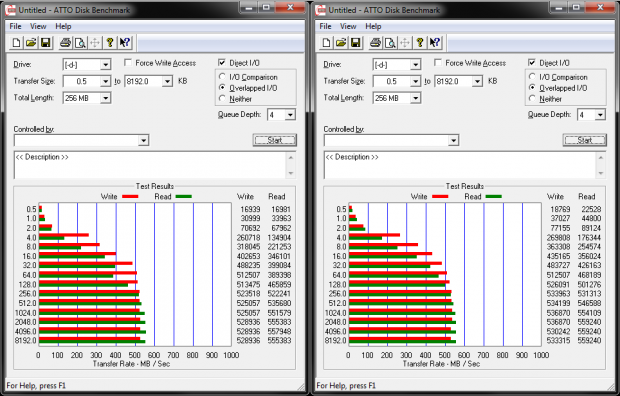Open Controlled by dropdown in right window
620x396 pixels.
pyautogui.click(x=454, y=140)
